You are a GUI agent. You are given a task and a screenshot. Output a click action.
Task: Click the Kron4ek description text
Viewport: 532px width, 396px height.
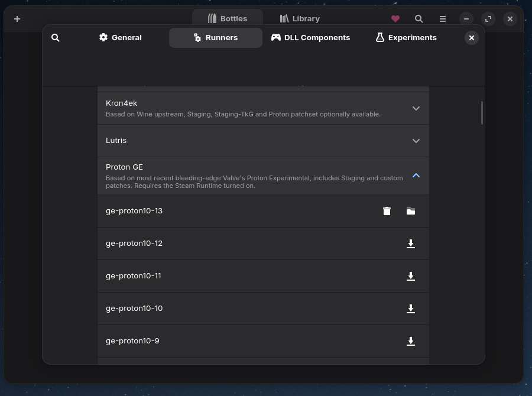point(243,114)
